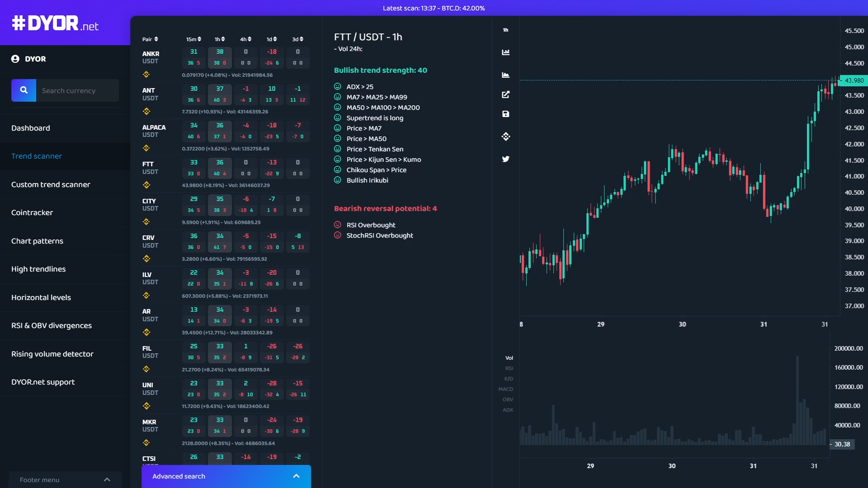The width and height of the screenshot is (868, 488).
Task: Click Latest scan status text
Action: point(434,8)
